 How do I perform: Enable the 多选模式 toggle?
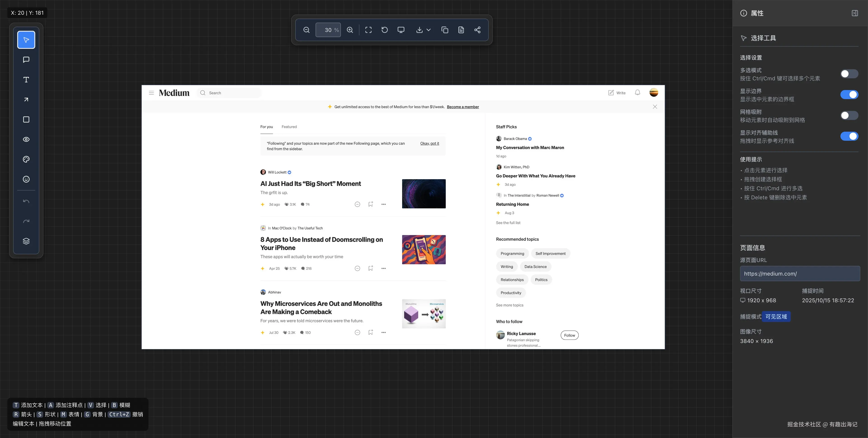[x=849, y=74]
